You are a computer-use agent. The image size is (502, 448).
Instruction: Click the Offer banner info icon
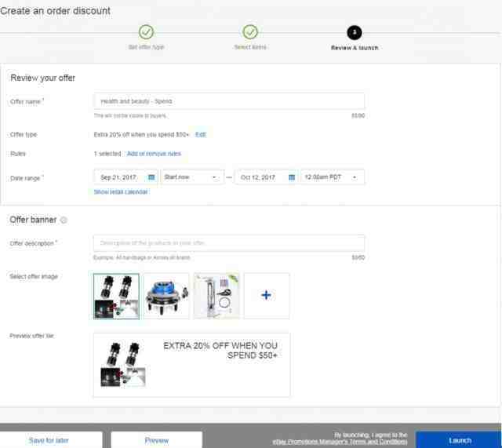point(64,220)
